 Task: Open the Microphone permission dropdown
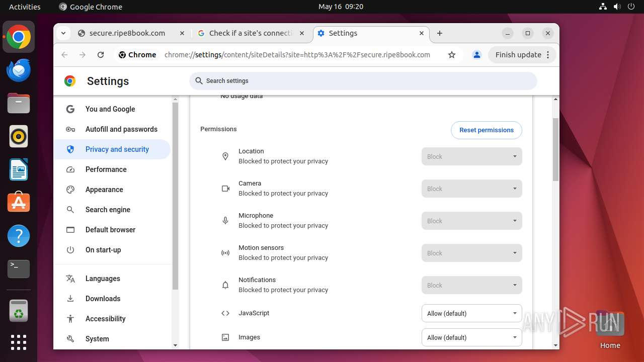pos(472,221)
